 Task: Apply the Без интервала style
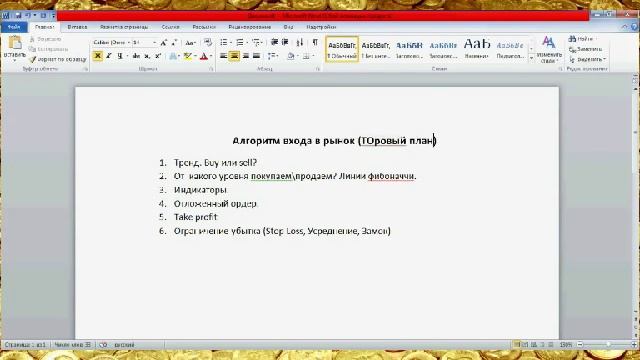(376, 49)
